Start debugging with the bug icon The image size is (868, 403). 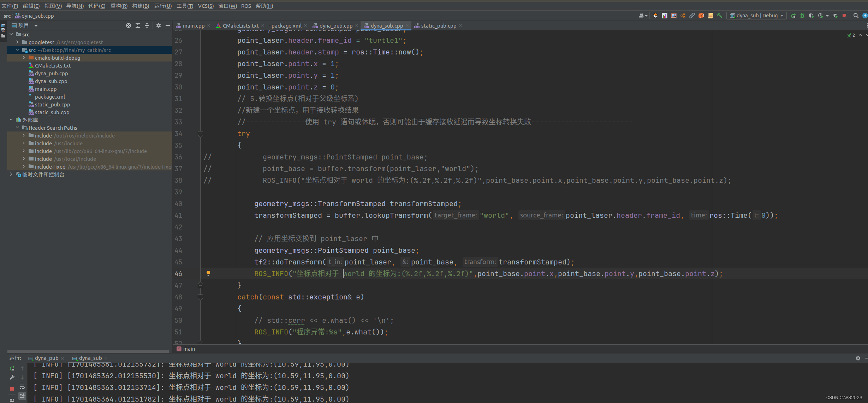pyautogui.click(x=802, y=16)
